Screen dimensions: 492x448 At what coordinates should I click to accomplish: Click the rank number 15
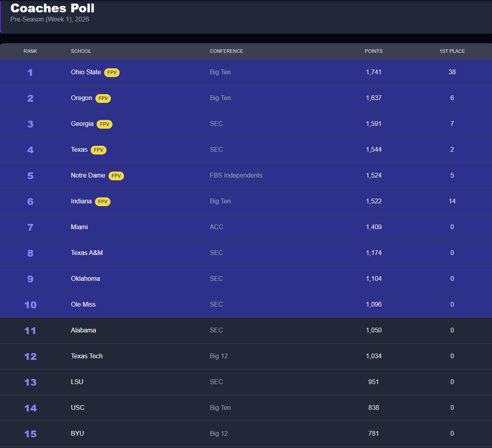(30, 434)
